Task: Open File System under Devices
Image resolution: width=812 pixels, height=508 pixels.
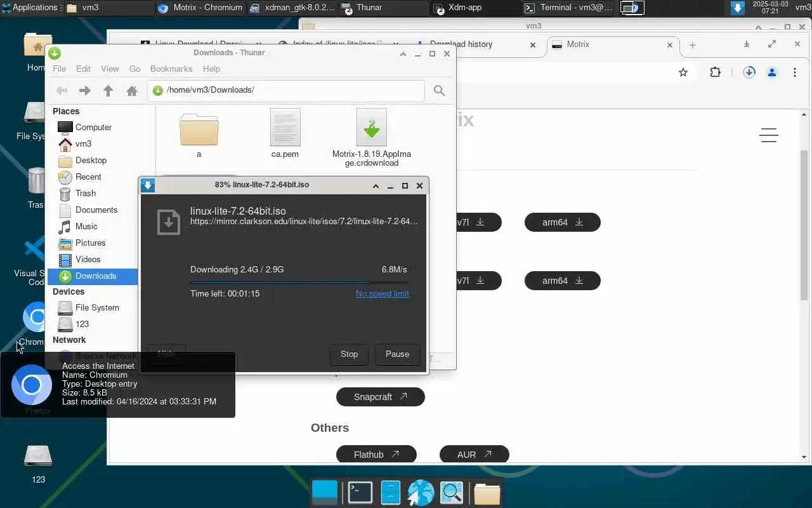Action: tap(96, 307)
